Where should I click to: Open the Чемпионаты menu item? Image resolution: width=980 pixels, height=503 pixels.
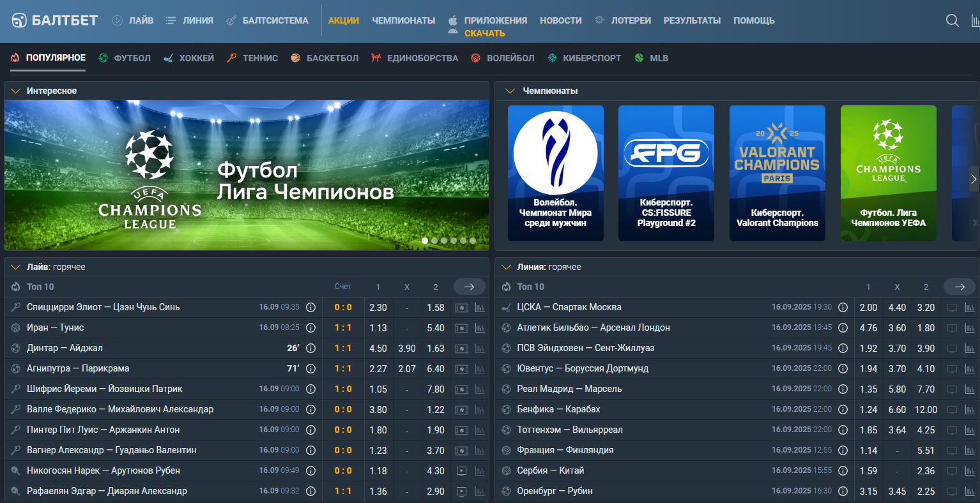[404, 20]
